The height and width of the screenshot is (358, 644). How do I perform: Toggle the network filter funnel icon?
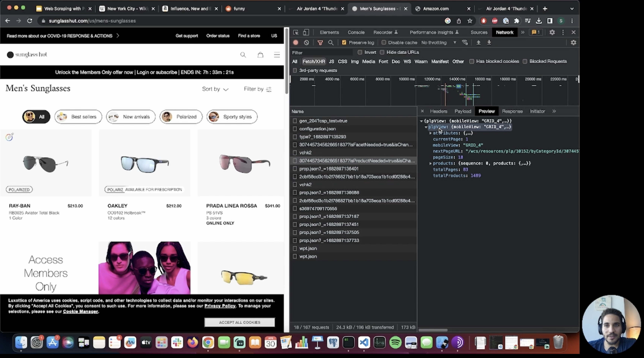click(x=320, y=43)
